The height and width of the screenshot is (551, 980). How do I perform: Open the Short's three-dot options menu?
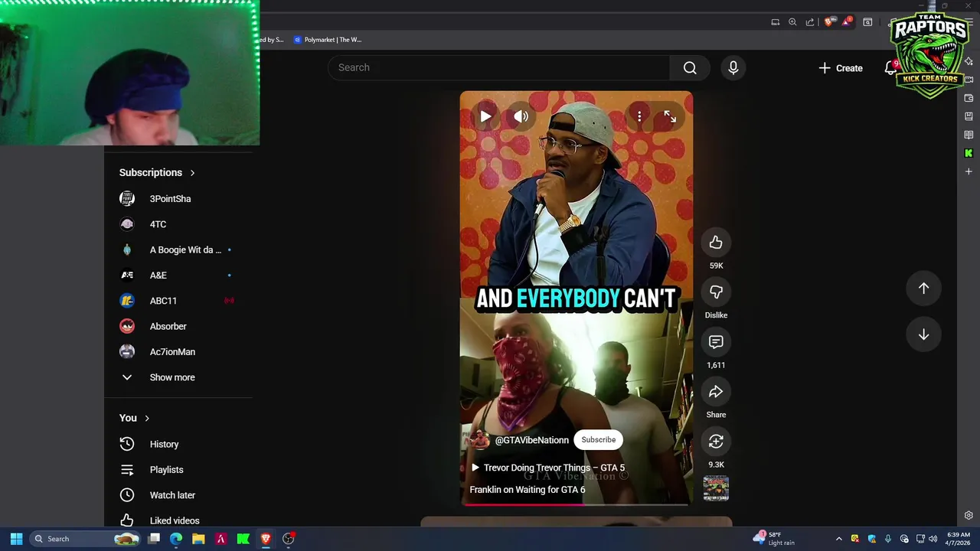[639, 116]
